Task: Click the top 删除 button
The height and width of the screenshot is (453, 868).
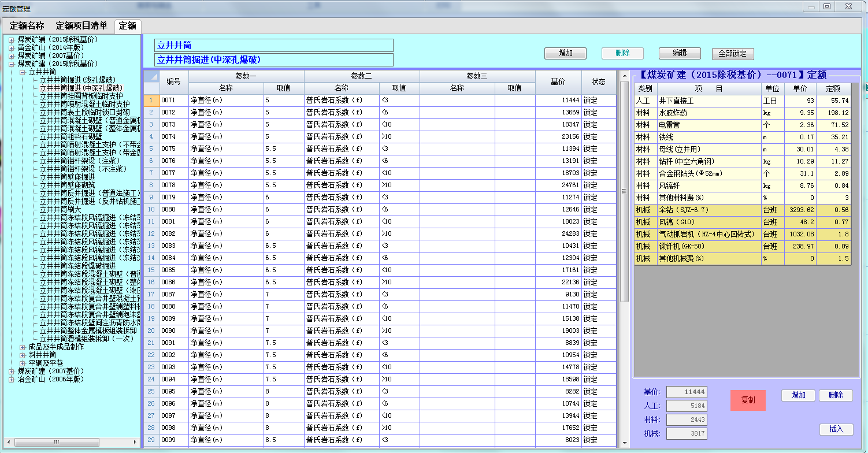Action: (622, 53)
